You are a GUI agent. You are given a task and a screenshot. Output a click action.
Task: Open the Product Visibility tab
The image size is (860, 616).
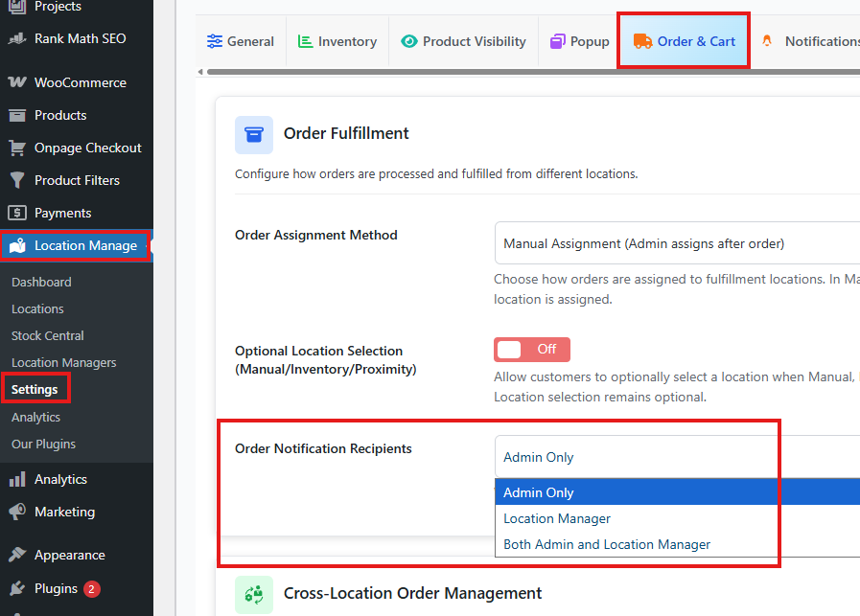[463, 41]
